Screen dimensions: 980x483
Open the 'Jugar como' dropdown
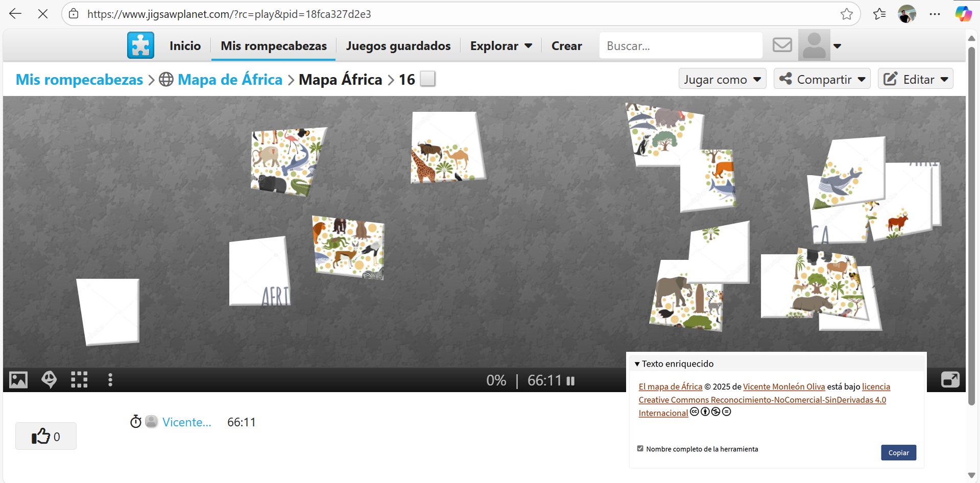click(722, 79)
